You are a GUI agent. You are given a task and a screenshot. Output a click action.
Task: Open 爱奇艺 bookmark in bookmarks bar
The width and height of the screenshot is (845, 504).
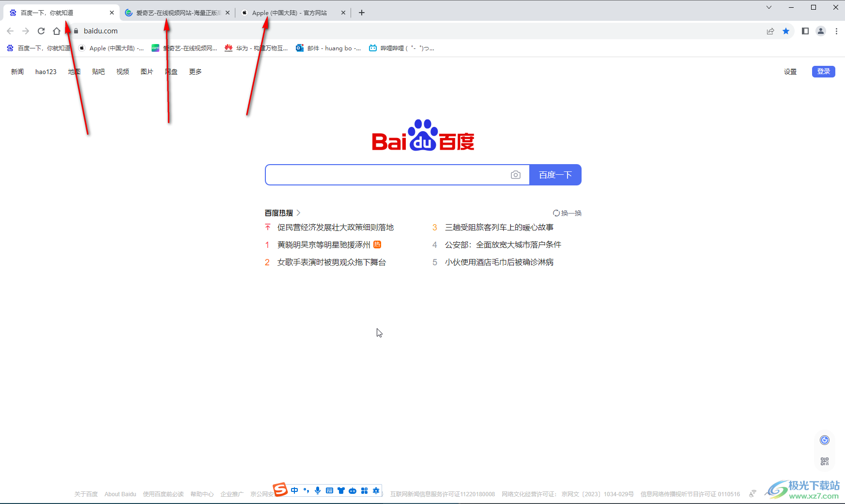click(184, 48)
